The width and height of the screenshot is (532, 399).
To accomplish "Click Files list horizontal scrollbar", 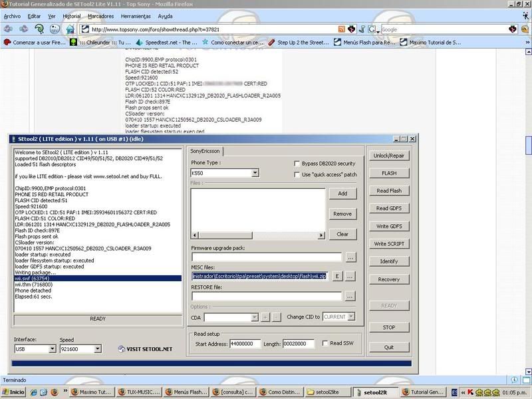I will (258, 235).
